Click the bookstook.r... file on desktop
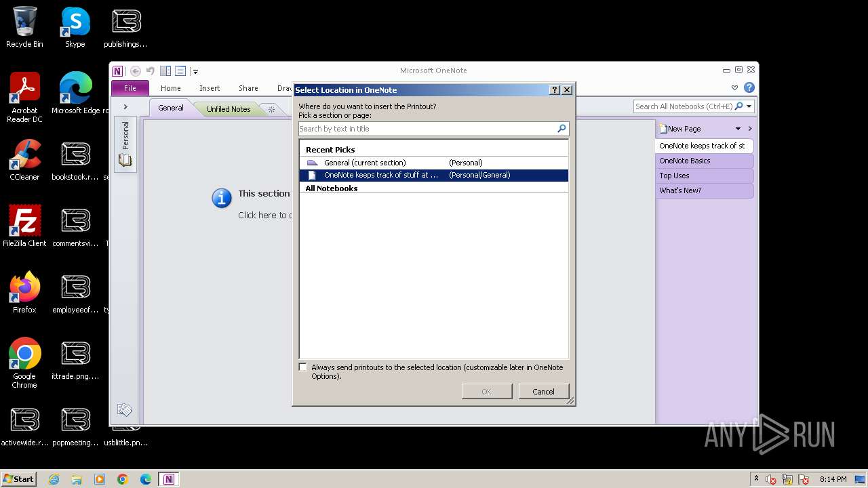Screen dimensions: 868x488 click(75, 161)
